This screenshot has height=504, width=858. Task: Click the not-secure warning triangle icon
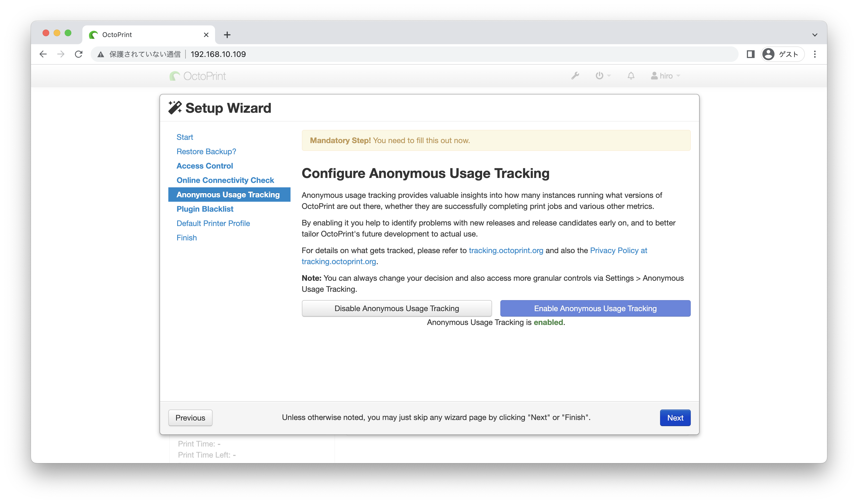pyautogui.click(x=101, y=54)
